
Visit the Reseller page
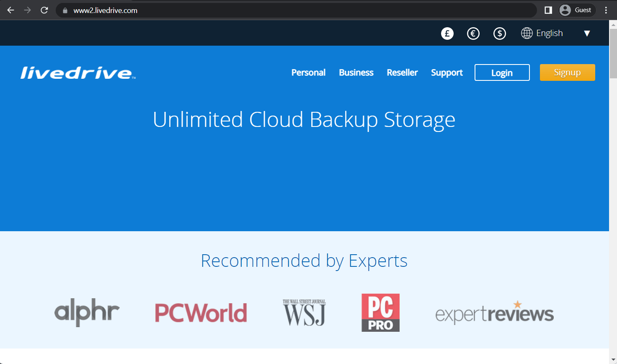pyautogui.click(x=402, y=72)
